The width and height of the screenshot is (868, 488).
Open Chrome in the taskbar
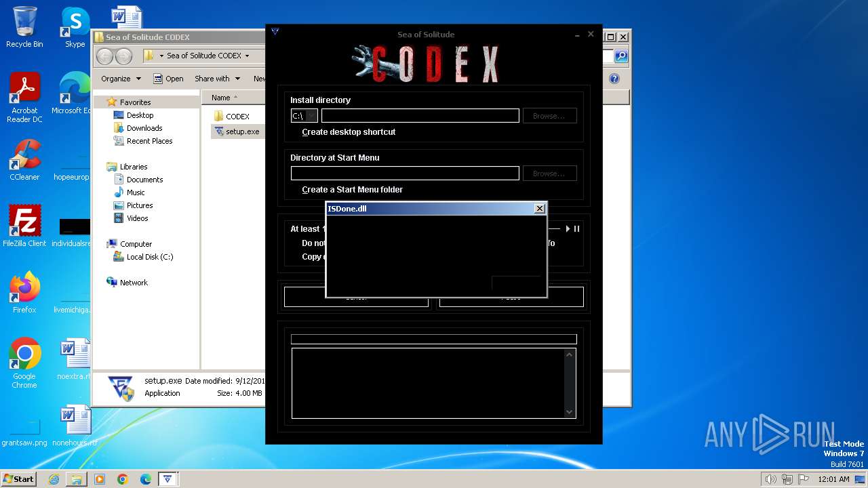(x=123, y=479)
